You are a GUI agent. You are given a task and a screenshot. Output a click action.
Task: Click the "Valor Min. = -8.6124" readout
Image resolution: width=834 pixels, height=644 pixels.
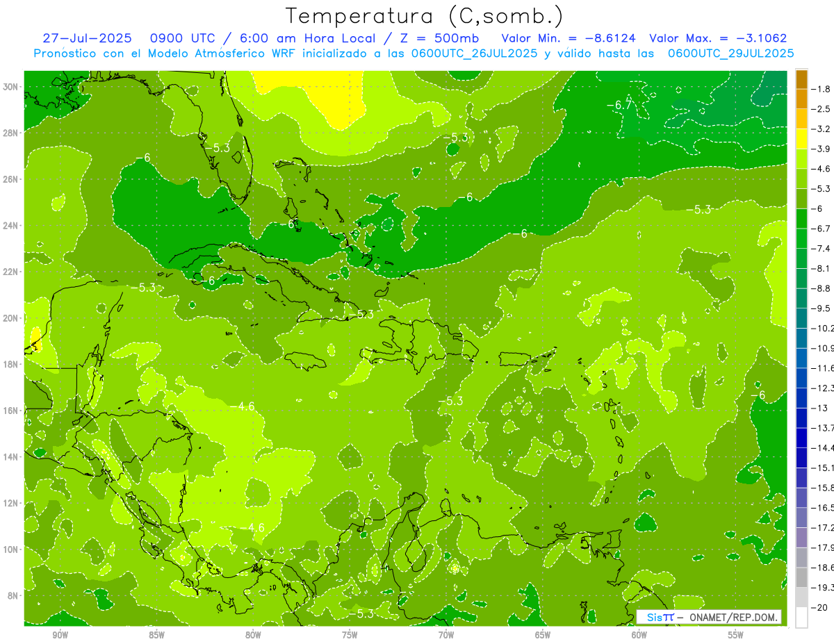pos(567,38)
